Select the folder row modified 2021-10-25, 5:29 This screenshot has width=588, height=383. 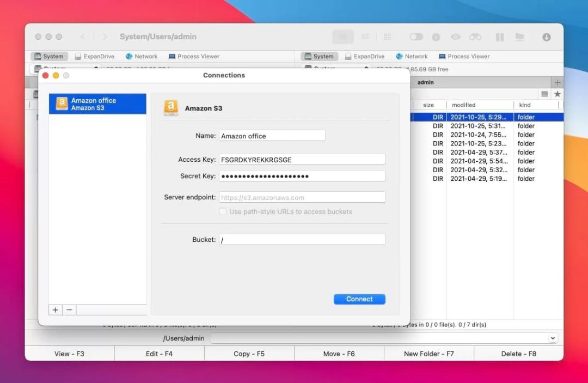click(487, 117)
